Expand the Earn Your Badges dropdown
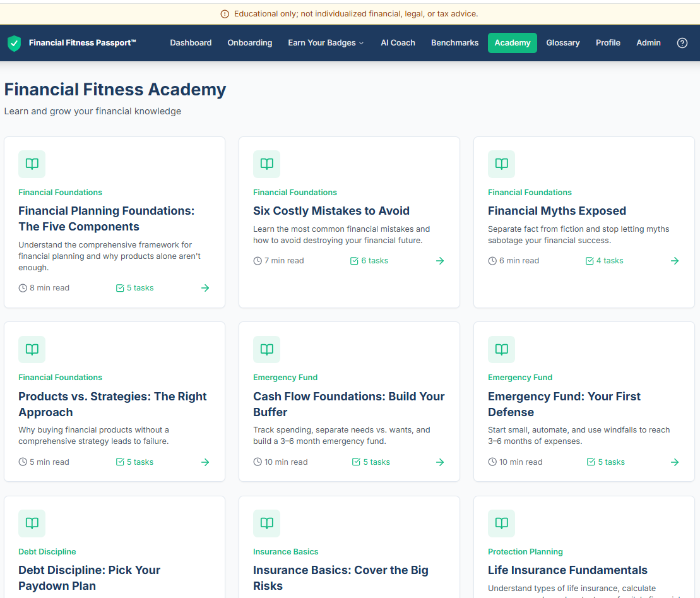The image size is (700, 598). point(326,43)
